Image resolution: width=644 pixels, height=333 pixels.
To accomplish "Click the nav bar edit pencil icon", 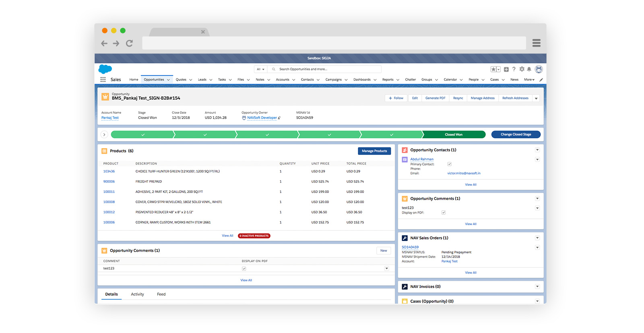I will (x=541, y=80).
